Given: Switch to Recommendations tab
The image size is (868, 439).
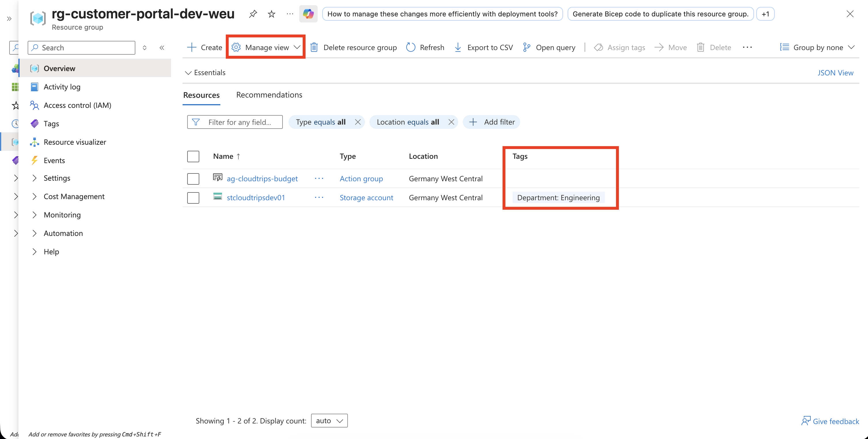Looking at the screenshot, I should pyautogui.click(x=269, y=95).
